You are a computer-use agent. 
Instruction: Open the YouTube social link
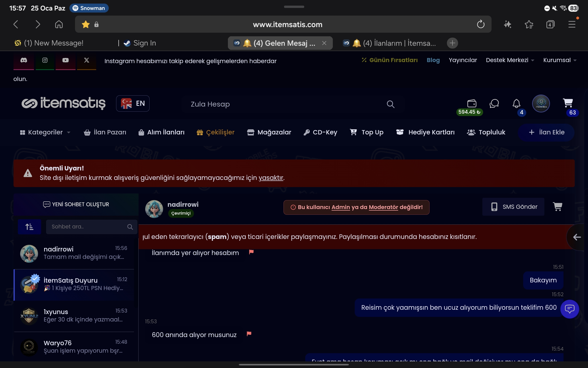point(66,61)
